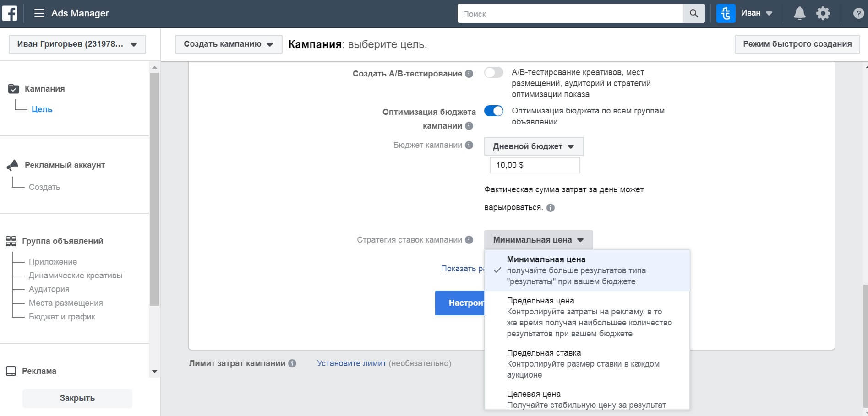Click the Facebook logo icon

[x=10, y=13]
